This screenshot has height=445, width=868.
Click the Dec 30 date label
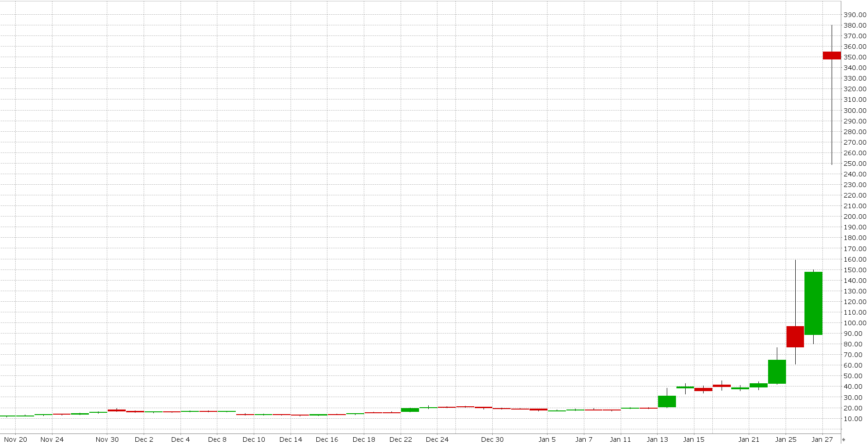pos(493,439)
